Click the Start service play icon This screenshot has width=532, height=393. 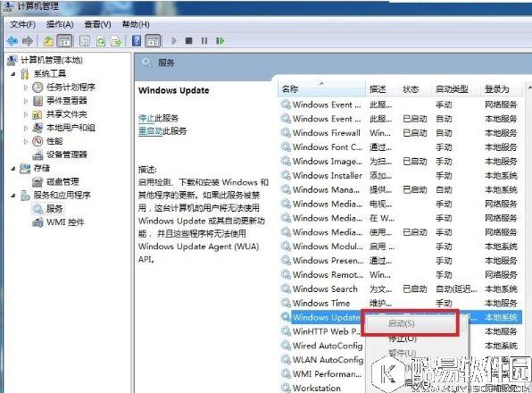174,41
